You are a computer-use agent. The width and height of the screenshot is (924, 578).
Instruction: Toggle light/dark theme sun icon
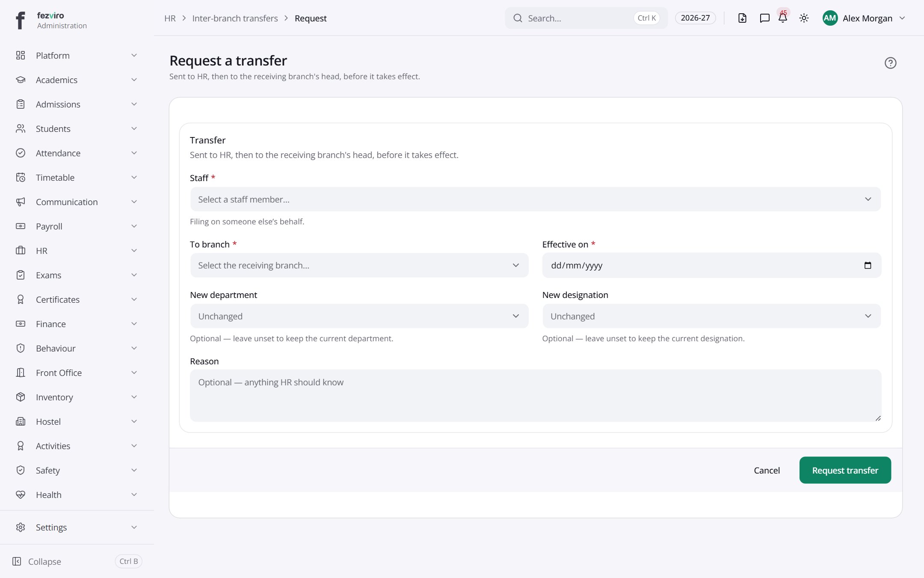804,18
